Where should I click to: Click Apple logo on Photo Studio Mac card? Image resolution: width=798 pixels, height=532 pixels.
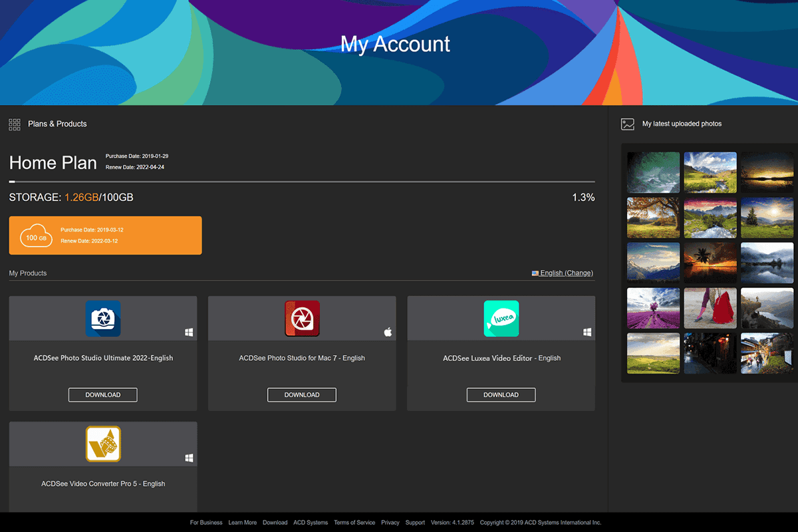pos(388,332)
